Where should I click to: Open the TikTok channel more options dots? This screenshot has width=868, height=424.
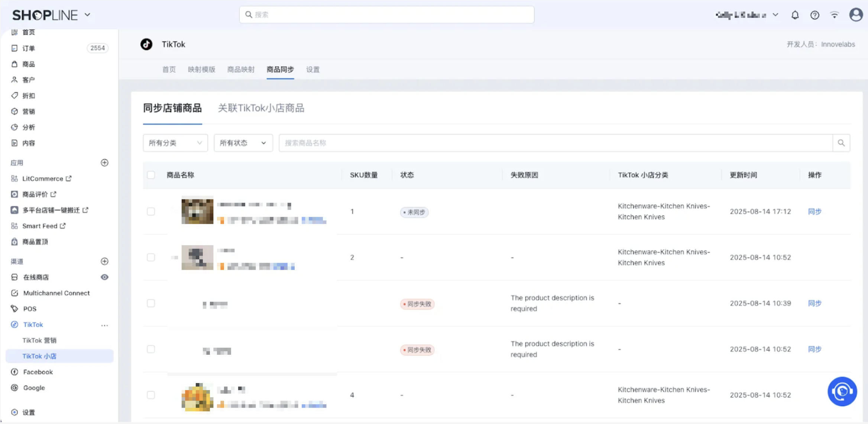click(x=104, y=325)
